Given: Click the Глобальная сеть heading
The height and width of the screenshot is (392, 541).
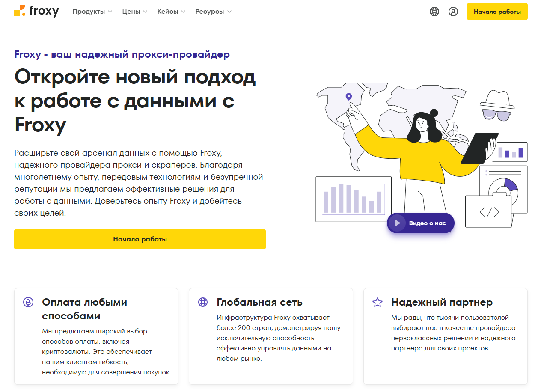Looking at the screenshot, I should tap(260, 303).
